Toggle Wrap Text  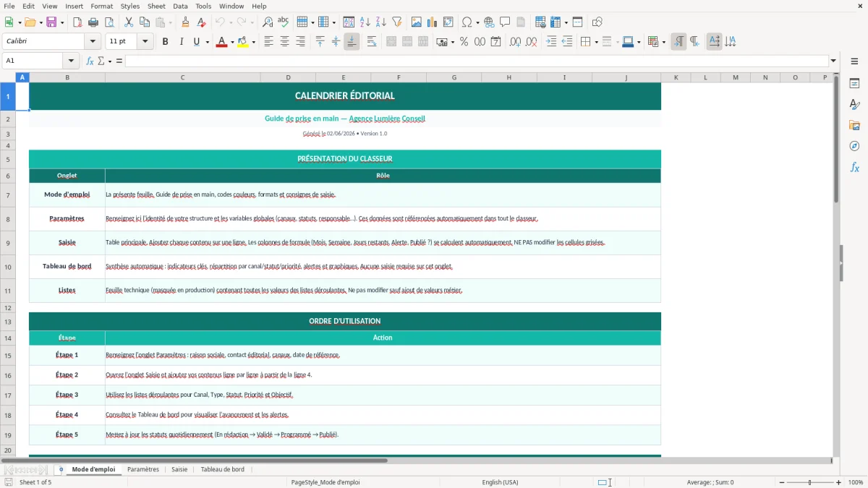coord(371,42)
